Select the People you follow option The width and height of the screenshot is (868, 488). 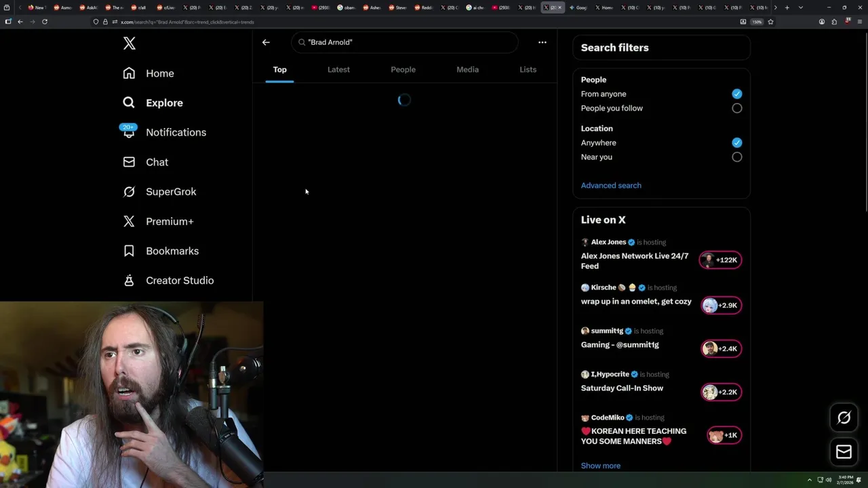click(736, 108)
